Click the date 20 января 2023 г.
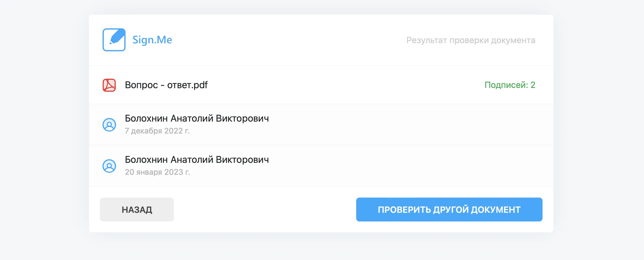The width and height of the screenshot is (644, 260). 157,172
